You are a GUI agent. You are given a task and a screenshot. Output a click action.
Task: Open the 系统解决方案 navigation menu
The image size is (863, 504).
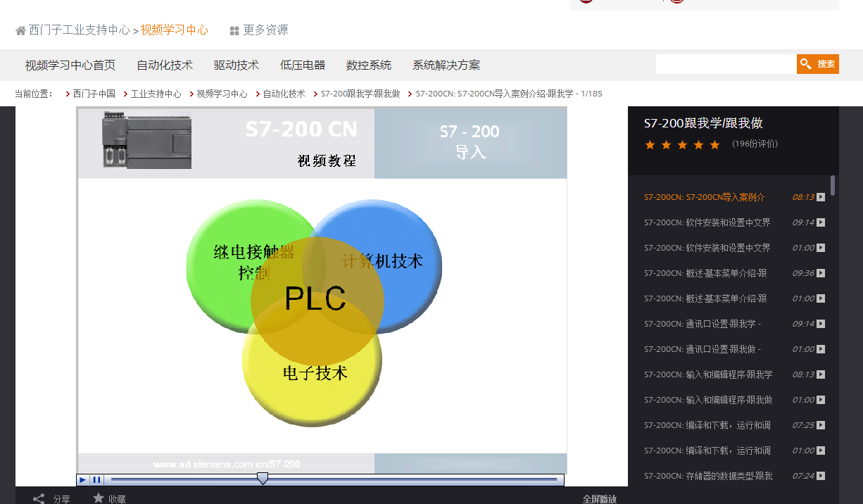[446, 65]
